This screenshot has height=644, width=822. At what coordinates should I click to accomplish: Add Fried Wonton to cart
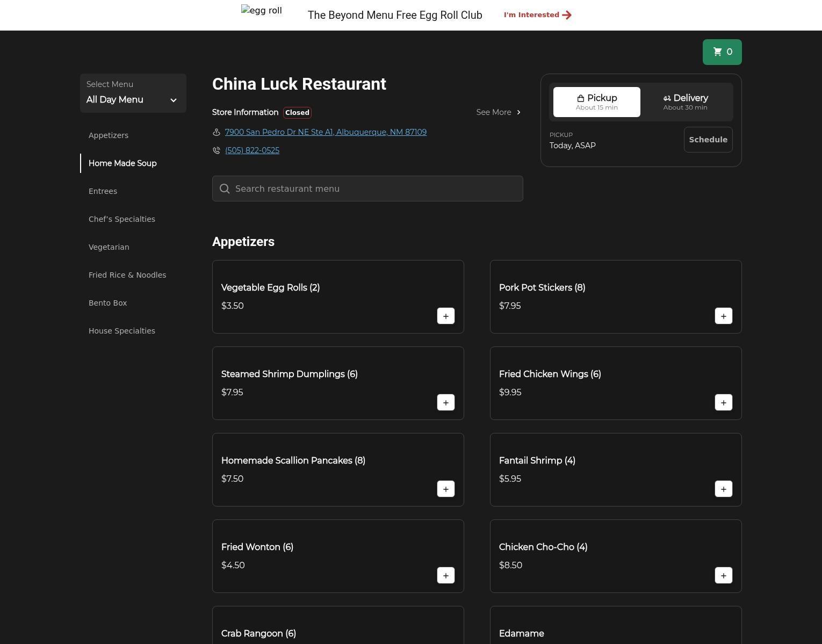coord(445,576)
